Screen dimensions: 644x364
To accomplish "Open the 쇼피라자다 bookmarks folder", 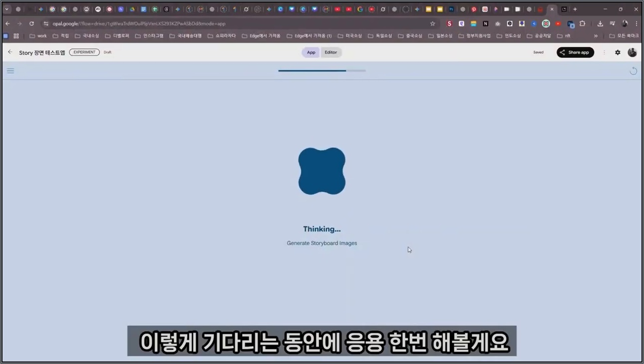I will [222, 36].
